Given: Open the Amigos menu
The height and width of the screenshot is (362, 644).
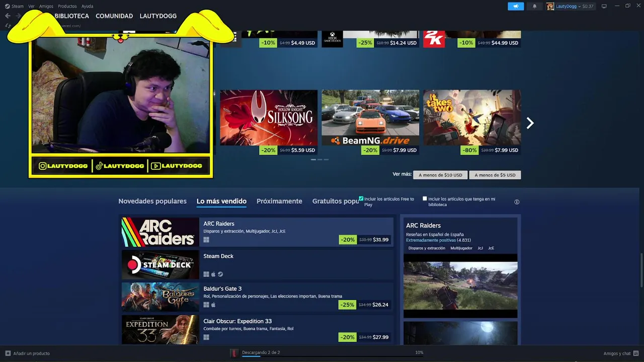Looking at the screenshot, I should (x=46, y=6).
